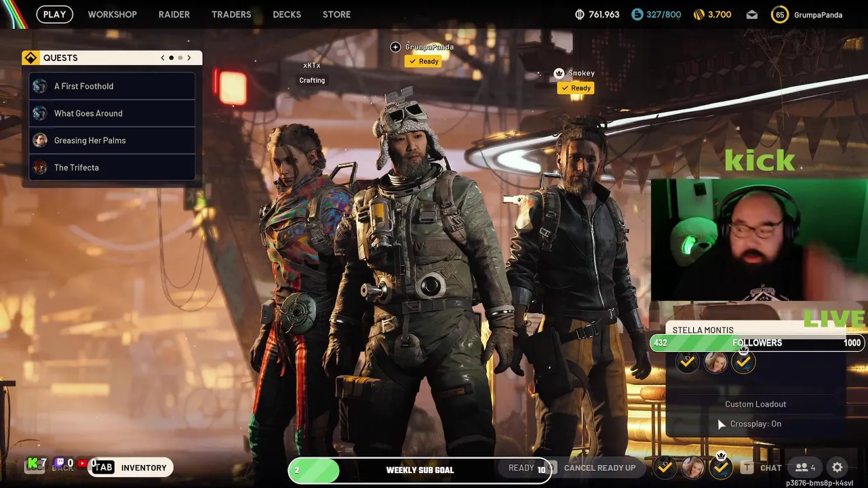Click the What Goes Around quest giver icon
Image resolution: width=868 pixels, height=488 pixels.
point(40,113)
